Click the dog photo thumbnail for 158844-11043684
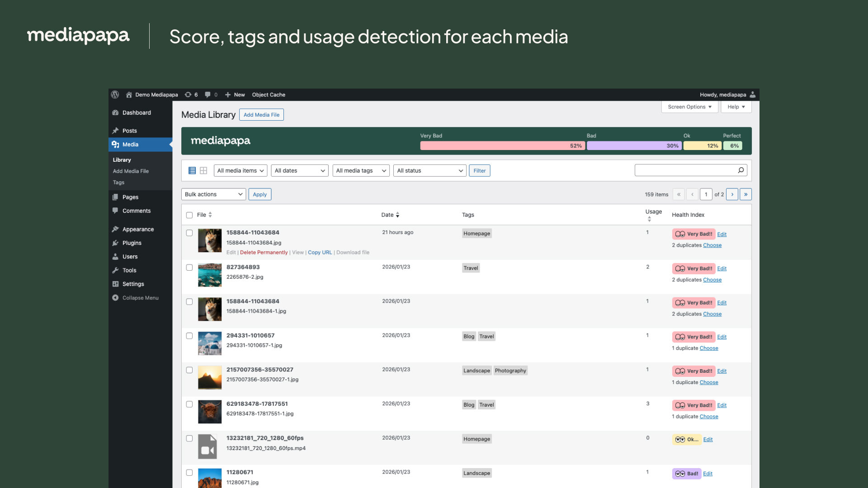 pos(209,240)
